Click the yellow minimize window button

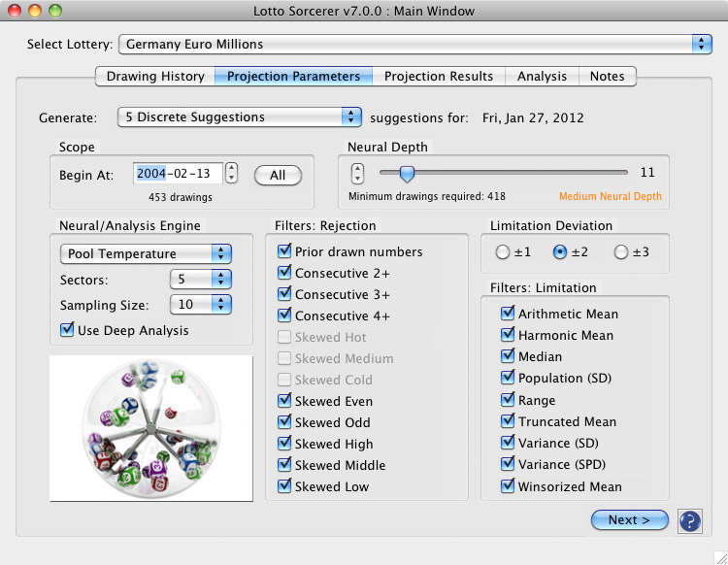[x=35, y=11]
